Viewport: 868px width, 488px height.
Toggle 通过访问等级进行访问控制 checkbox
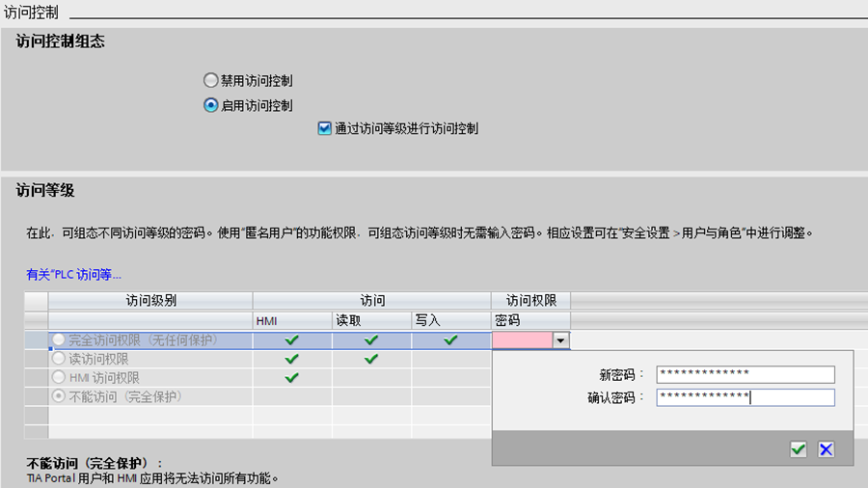(325, 128)
